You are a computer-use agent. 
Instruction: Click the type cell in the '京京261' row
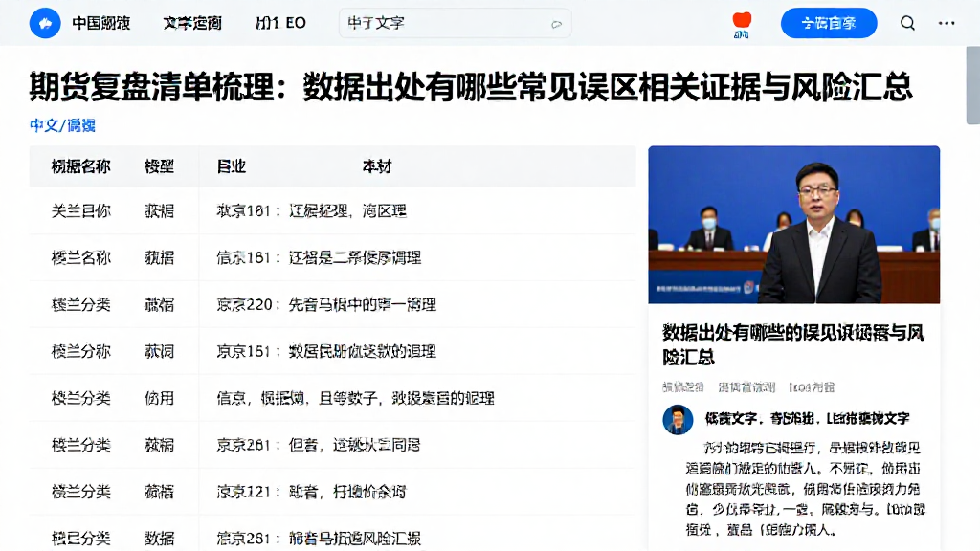coord(159,446)
